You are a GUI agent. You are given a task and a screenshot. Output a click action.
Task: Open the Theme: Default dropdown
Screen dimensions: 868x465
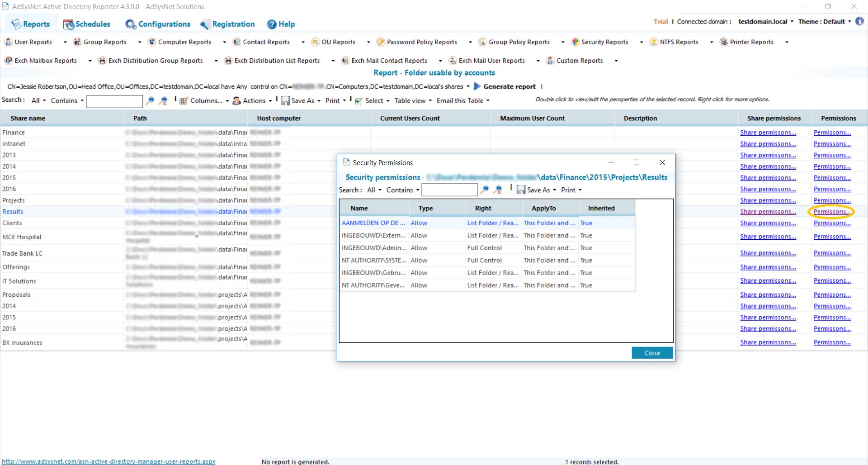click(825, 21)
